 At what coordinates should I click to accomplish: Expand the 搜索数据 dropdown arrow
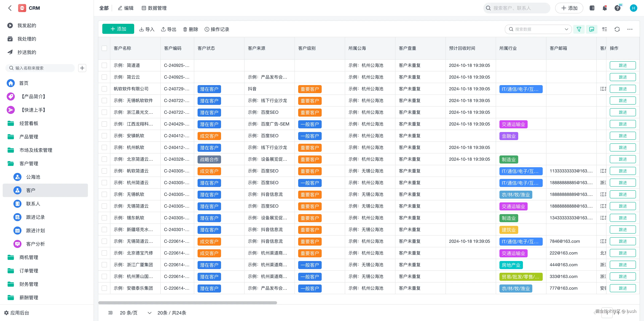click(566, 29)
